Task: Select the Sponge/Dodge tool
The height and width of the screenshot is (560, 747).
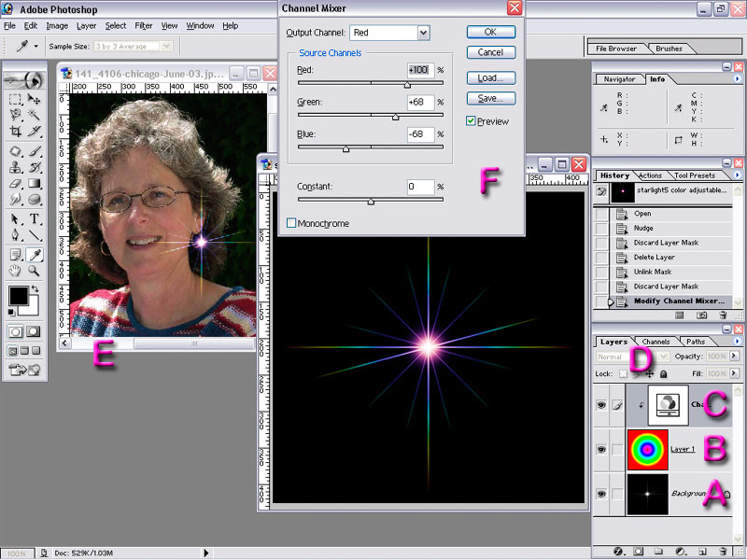Action: pyautogui.click(x=34, y=199)
